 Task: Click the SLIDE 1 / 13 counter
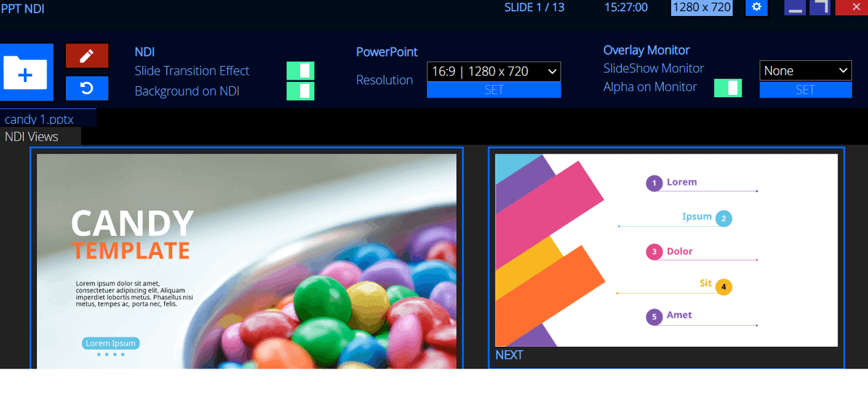click(x=535, y=7)
